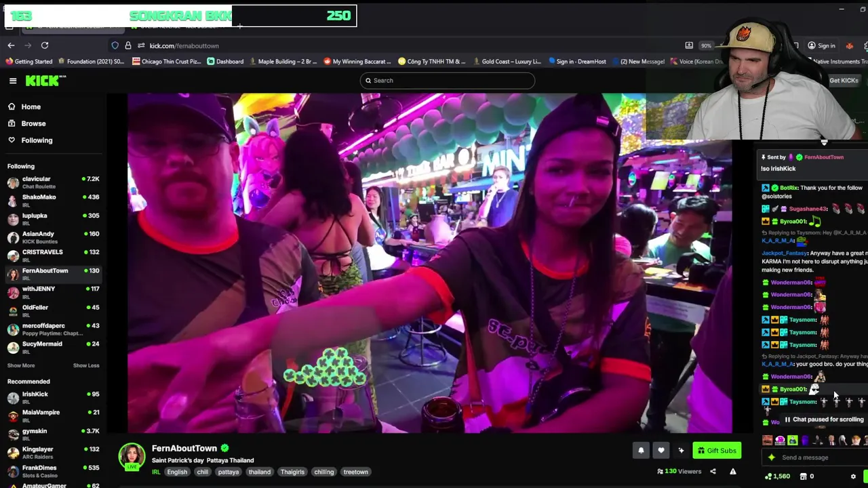This screenshot has width=868, height=488.
Task: Open the hamburger sidebar menu
Action: tap(13, 81)
